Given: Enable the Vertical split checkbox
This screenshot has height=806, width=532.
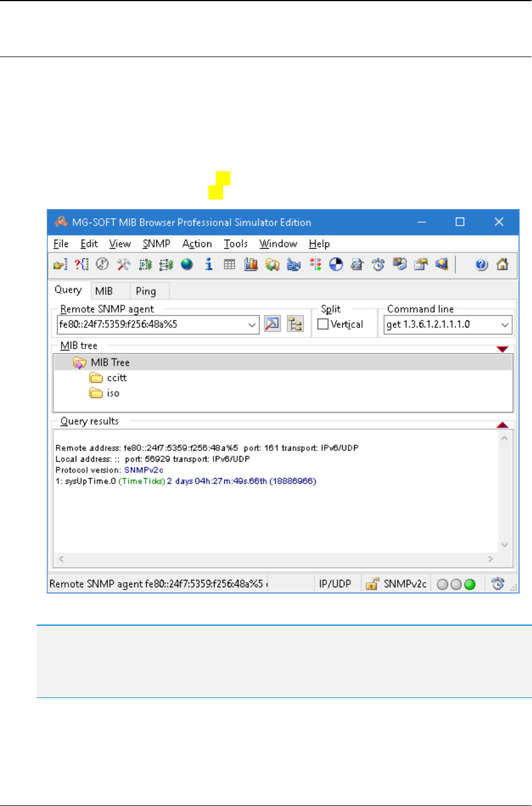Looking at the screenshot, I should [x=323, y=324].
